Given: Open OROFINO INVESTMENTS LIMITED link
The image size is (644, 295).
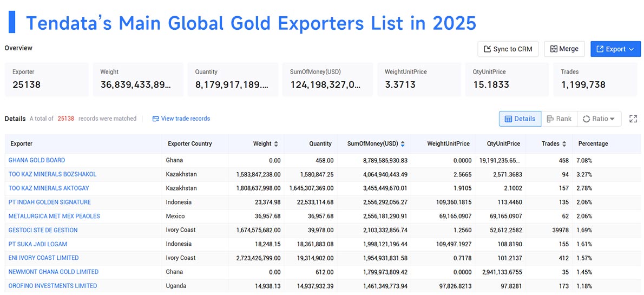Looking at the screenshot, I should pos(52,286).
